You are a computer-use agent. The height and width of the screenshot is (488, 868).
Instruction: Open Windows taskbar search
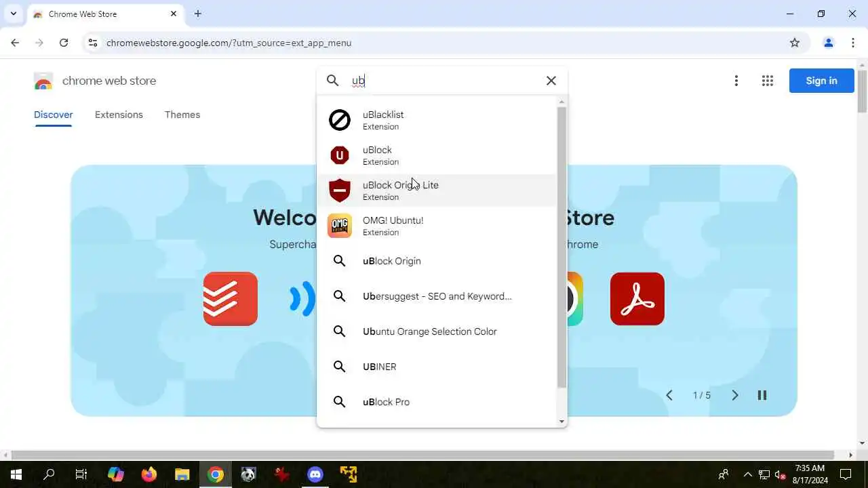point(49,474)
